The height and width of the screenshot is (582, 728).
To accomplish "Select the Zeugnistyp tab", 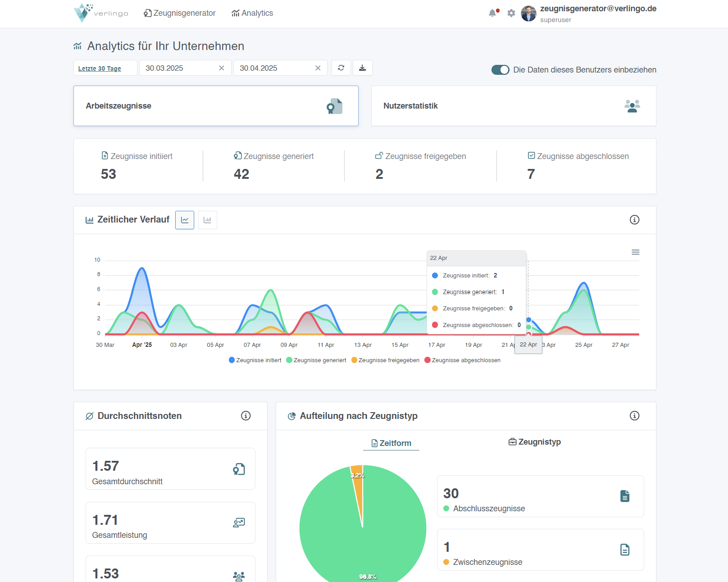I will pyautogui.click(x=535, y=442).
